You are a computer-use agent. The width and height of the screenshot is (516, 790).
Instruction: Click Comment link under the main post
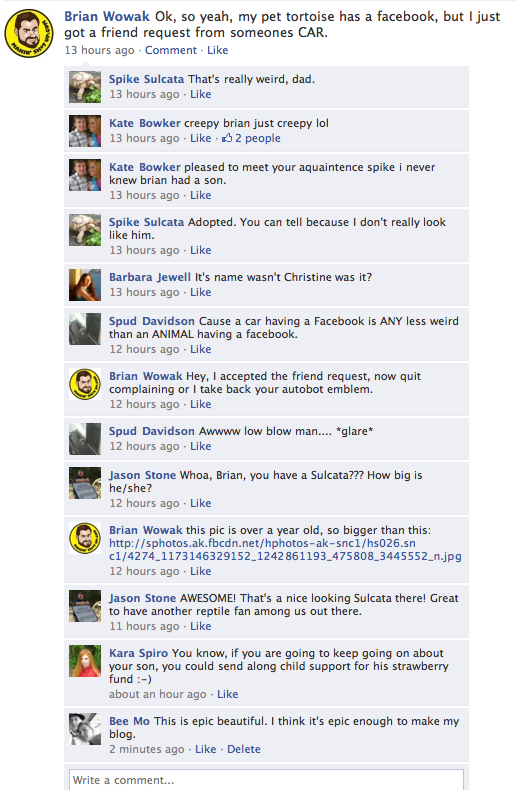pyautogui.click(x=171, y=50)
